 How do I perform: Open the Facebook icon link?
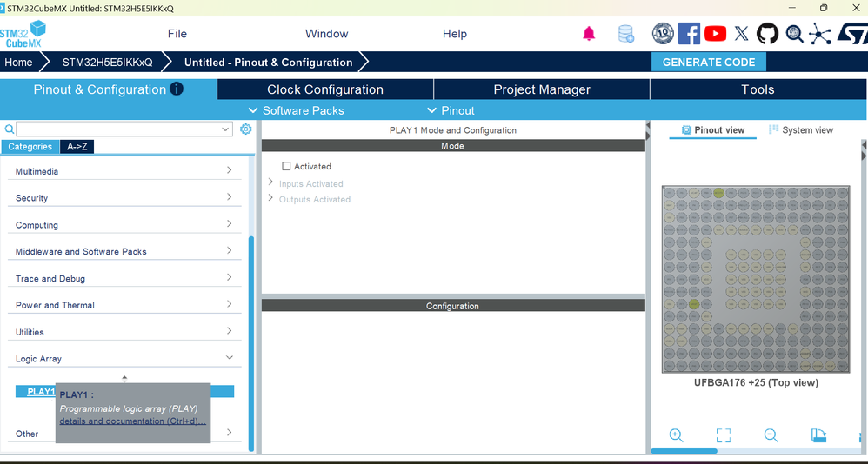689,34
